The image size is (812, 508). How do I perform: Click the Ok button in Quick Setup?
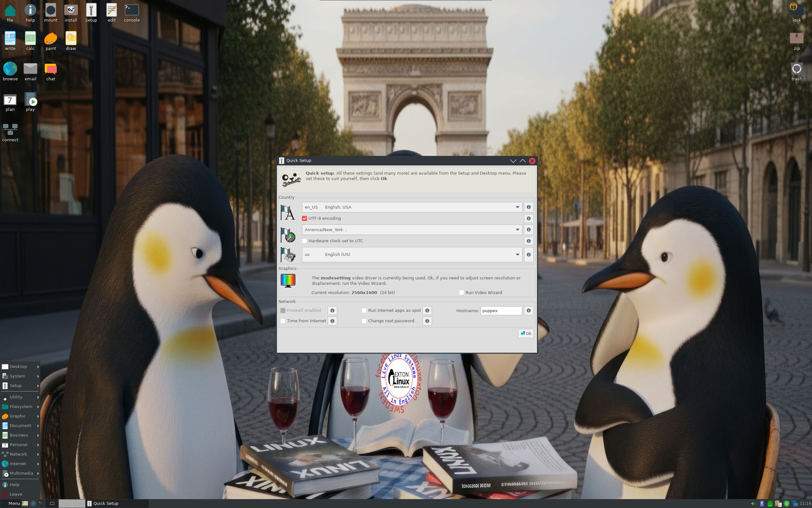tap(526, 333)
